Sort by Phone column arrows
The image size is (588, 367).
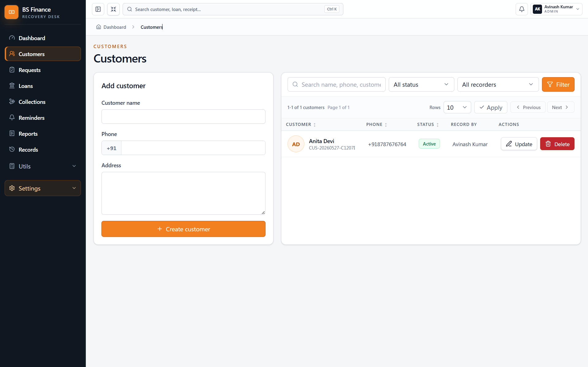pyautogui.click(x=386, y=125)
